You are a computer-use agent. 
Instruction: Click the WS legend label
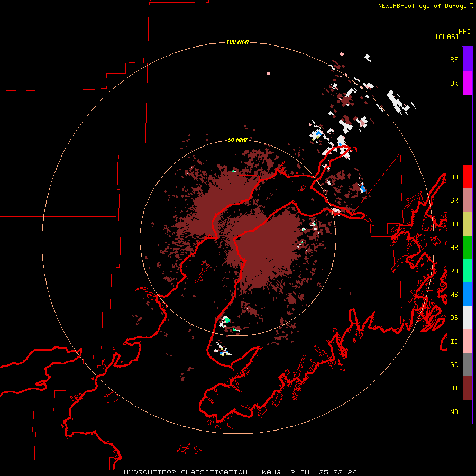(x=454, y=295)
